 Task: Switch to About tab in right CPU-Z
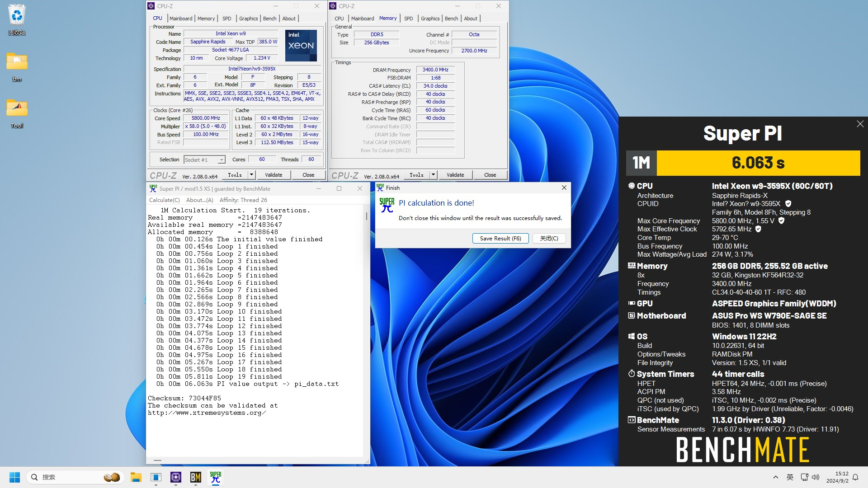(471, 19)
